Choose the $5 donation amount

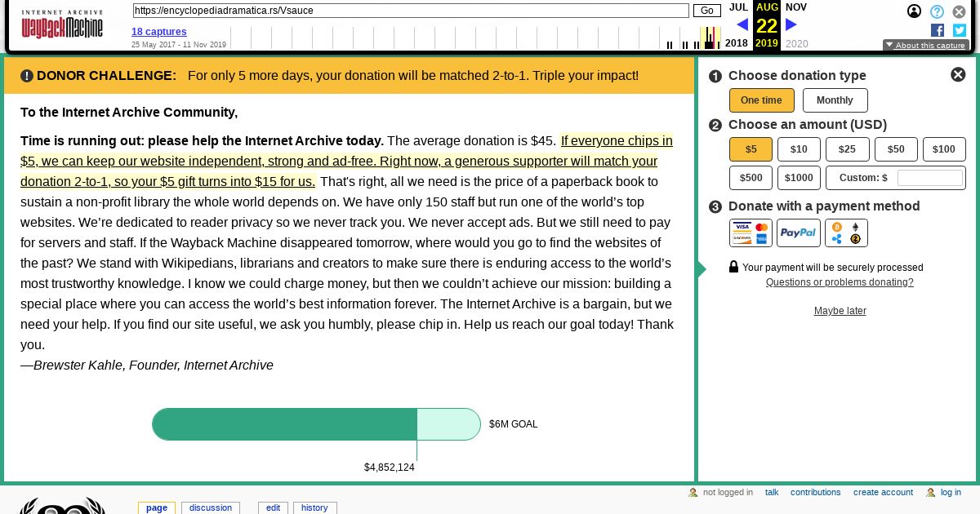[751, 149]
